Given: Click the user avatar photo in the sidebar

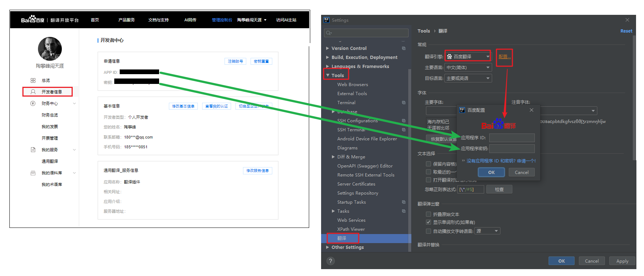Looking at the screenshot, I should pyautogui.click(x=50, y=48).
